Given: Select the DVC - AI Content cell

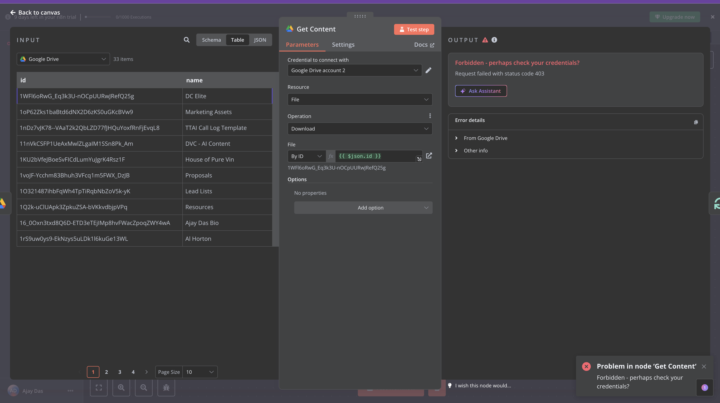Looking at the screenshot, I should click(x=227, y=144).
